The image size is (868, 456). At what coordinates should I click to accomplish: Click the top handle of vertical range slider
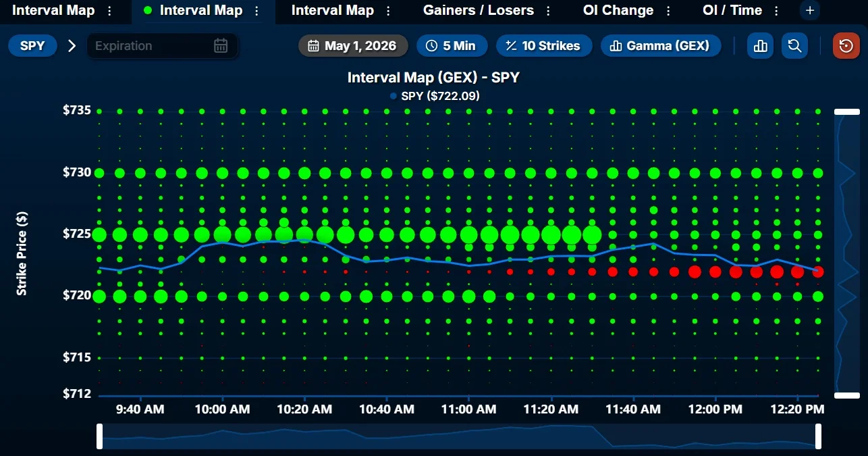click(x=847, y=111)
